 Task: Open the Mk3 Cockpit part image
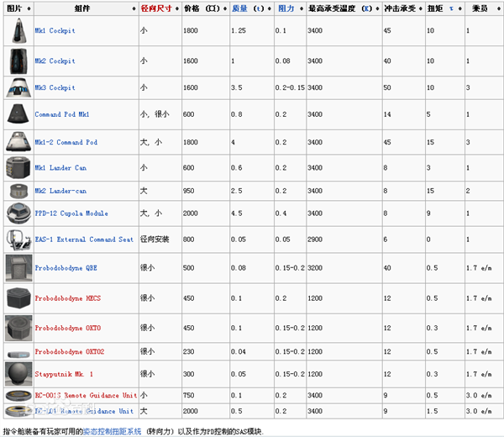tap(18, 87)
